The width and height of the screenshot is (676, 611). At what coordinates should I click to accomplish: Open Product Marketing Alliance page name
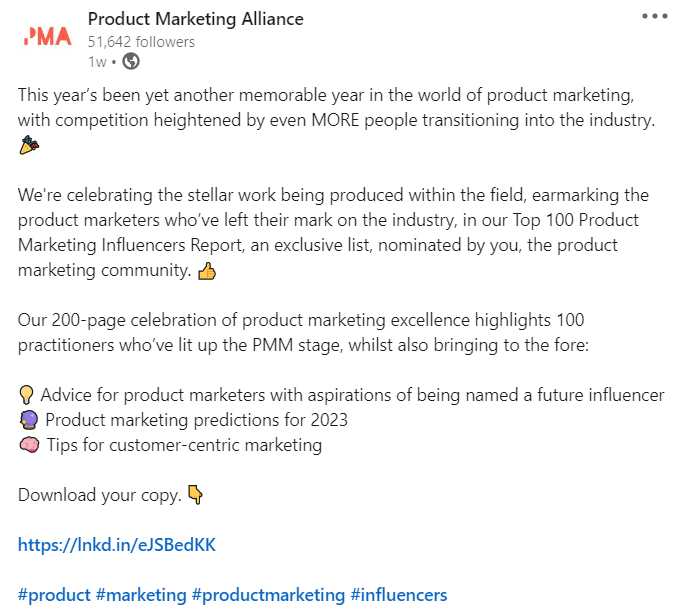point(196,19)
